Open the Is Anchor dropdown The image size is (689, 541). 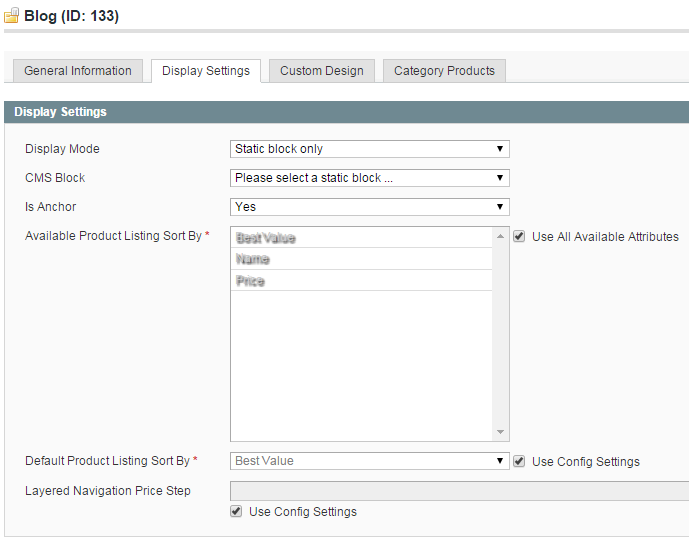coord(370,207)
